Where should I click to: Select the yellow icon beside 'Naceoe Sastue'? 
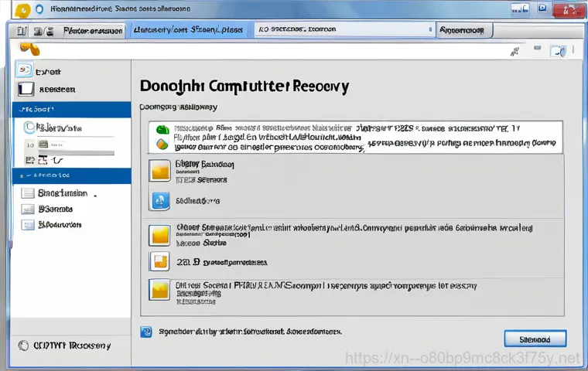159,236
